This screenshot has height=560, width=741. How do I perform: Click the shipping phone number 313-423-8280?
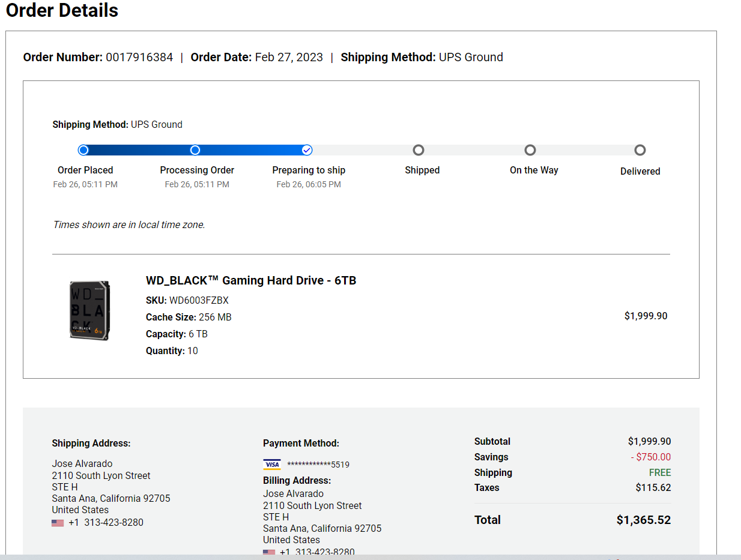click(x=113, y=522)
